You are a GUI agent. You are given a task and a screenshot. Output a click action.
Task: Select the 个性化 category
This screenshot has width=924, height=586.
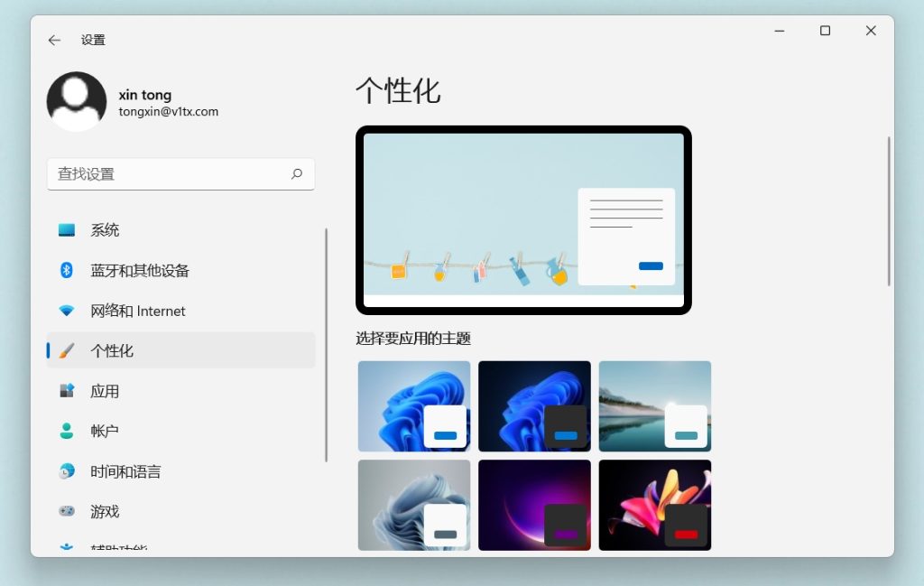[180, 350]
